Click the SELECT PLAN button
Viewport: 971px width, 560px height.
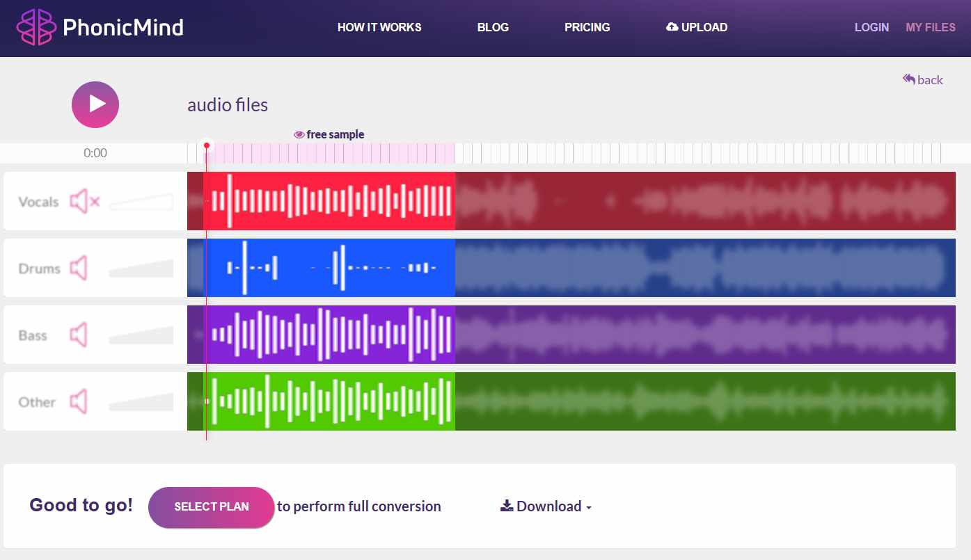click(212, 507)
